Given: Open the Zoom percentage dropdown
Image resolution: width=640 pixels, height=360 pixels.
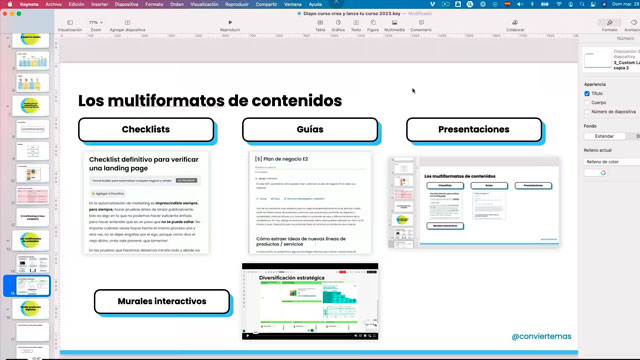Looking at the screenshot, I should click(x=96, y=22).
